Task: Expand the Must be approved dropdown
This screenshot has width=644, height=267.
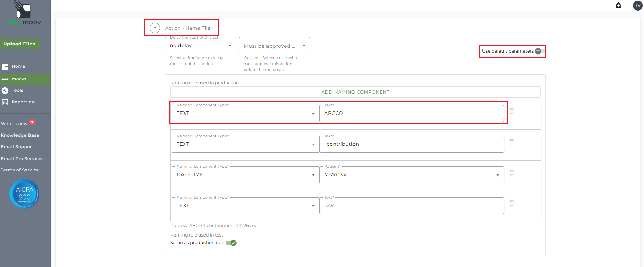Action: (274, 46)
